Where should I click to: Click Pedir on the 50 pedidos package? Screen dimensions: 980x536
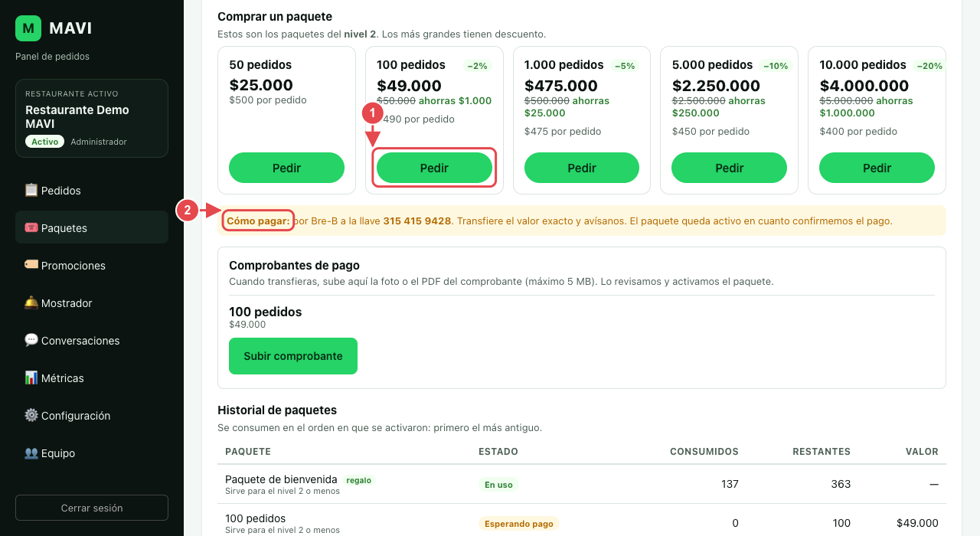point(286,168)
